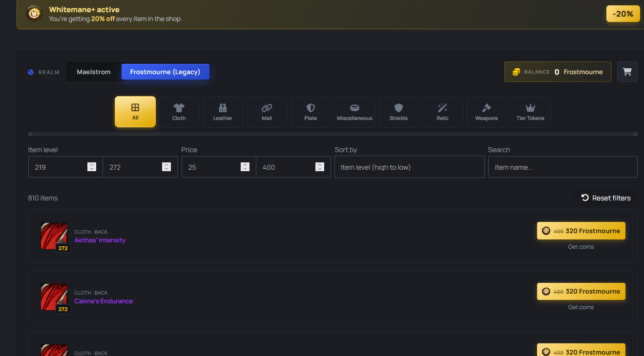
Task: Buy Aethas' Intensity for 320 Frostmourne
Action: click(581, 231)
